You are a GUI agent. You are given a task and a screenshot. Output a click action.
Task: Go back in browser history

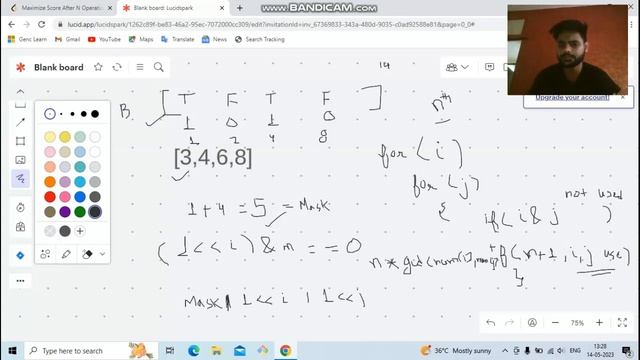pos(11,24)
